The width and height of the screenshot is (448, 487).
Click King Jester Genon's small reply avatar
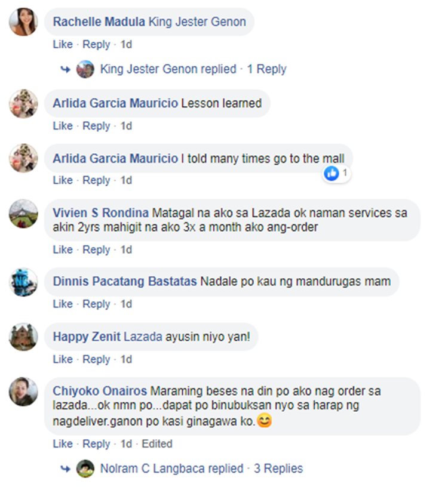(85, 69)
